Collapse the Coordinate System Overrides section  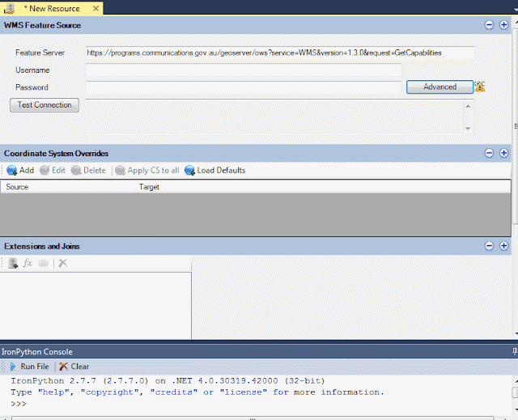click(489, 153)
